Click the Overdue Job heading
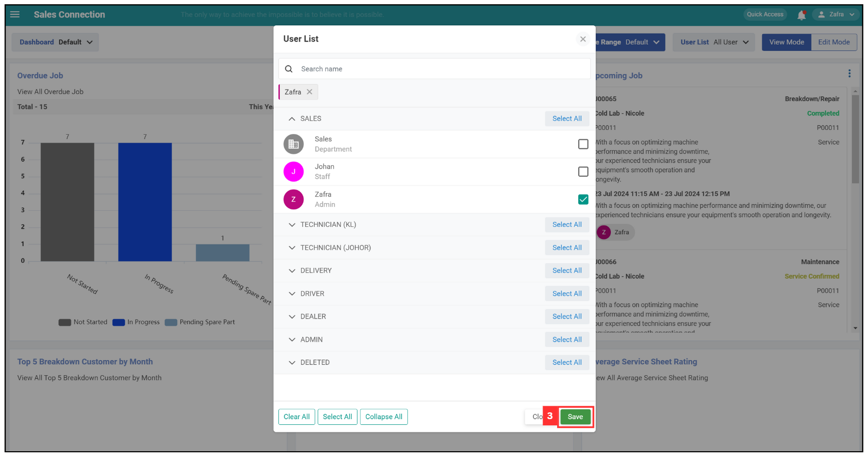This screenshot has width=868, height=459. (x=40, y=76)
